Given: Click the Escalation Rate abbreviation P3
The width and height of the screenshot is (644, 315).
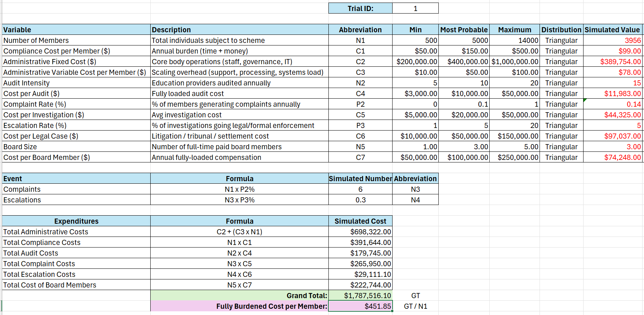Looking at the screenshot, I should 360,125.
